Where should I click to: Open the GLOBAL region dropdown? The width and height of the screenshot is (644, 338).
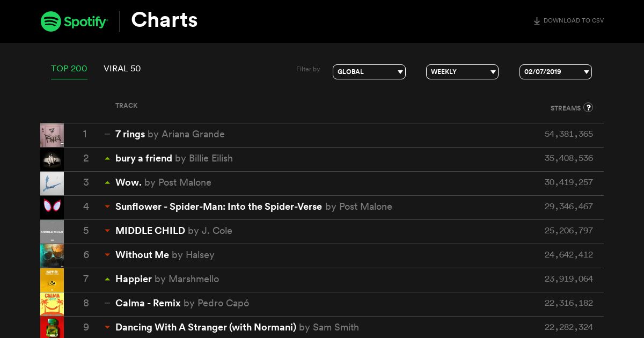(369, 72)
